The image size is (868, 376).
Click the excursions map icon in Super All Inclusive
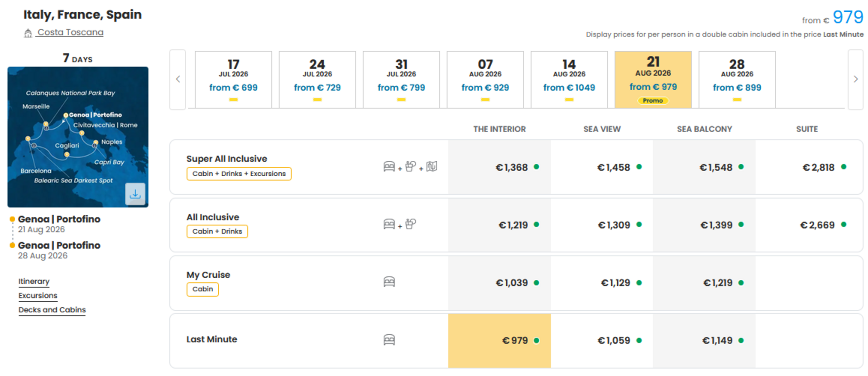tap(432, 166)
